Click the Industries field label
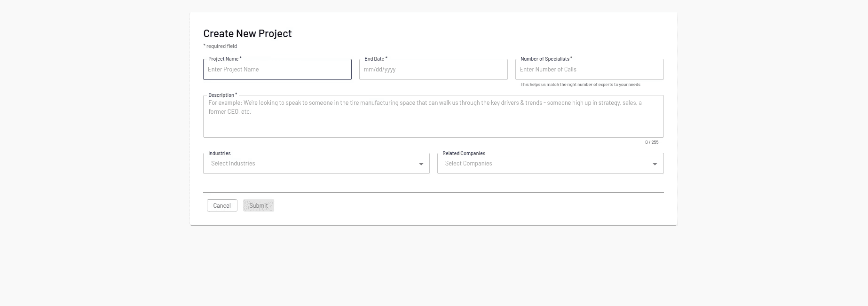The width and height of the screenshot is (868, 306). pyautogui.click(x=220, y=153)
